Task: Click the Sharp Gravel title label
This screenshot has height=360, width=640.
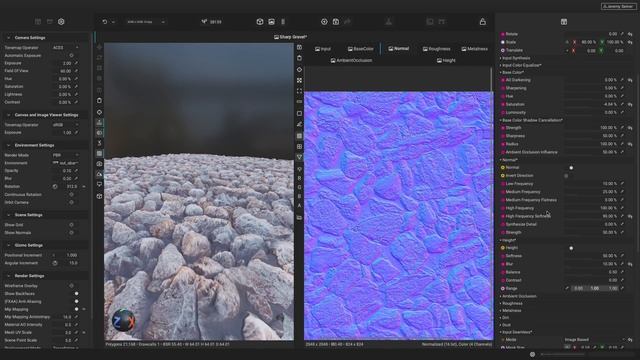Action: click(x=290, y=37)
